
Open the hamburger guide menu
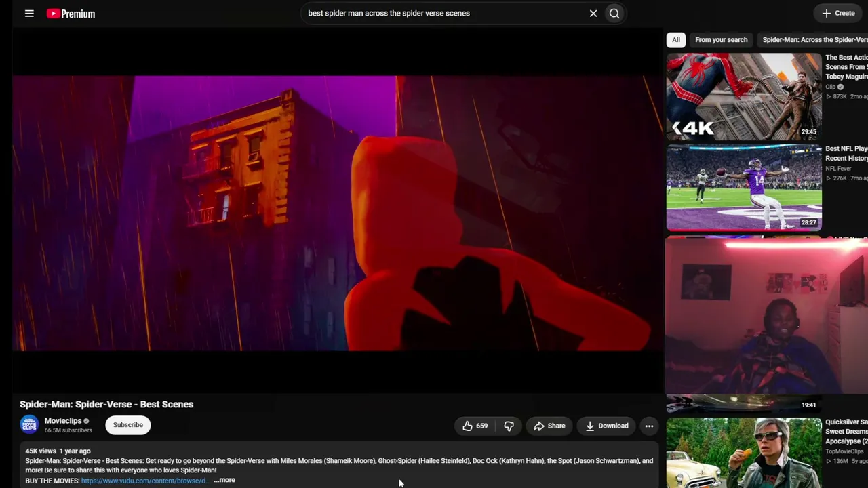[x=29, y=14]
